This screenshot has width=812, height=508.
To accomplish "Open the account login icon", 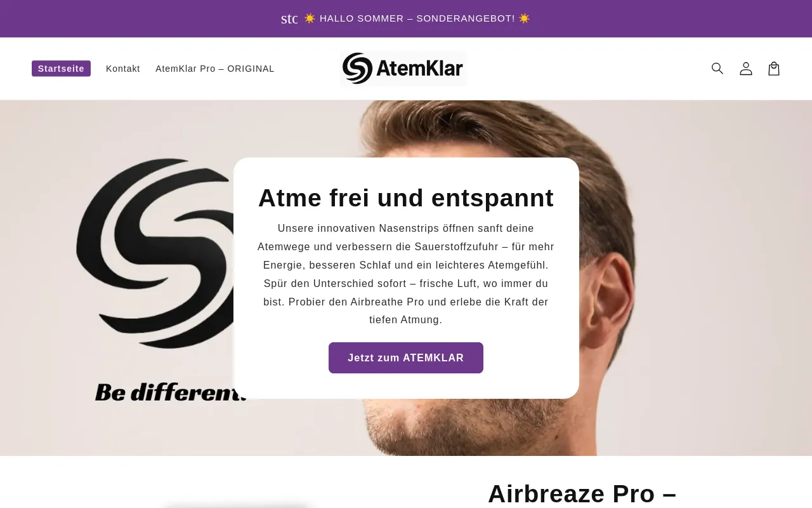I will [x=746, y=69].
